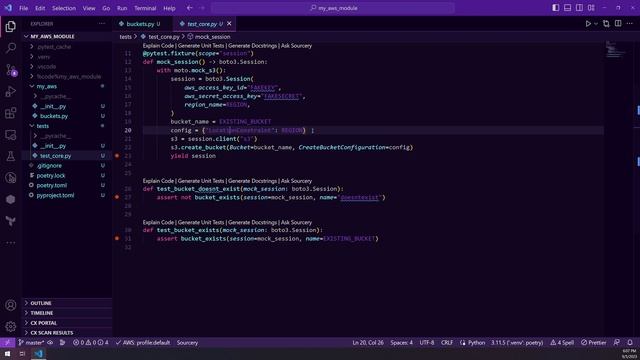Close the test_core.py tab
This screenshot has width=640, height=360.
pyautogui.click(x=229, y=24)
